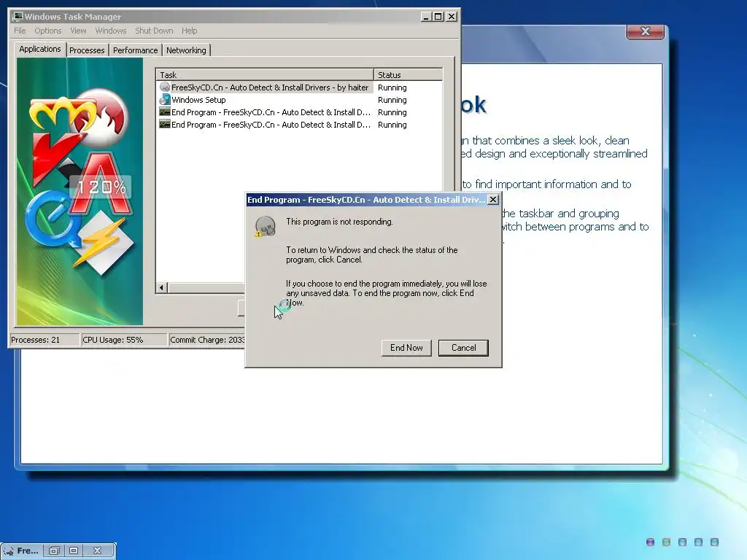This screenshot has height=560, width=747.
Task: Click the Running status of the Windows Setup row
Action: pyautogui.click(x=392, y=100)
